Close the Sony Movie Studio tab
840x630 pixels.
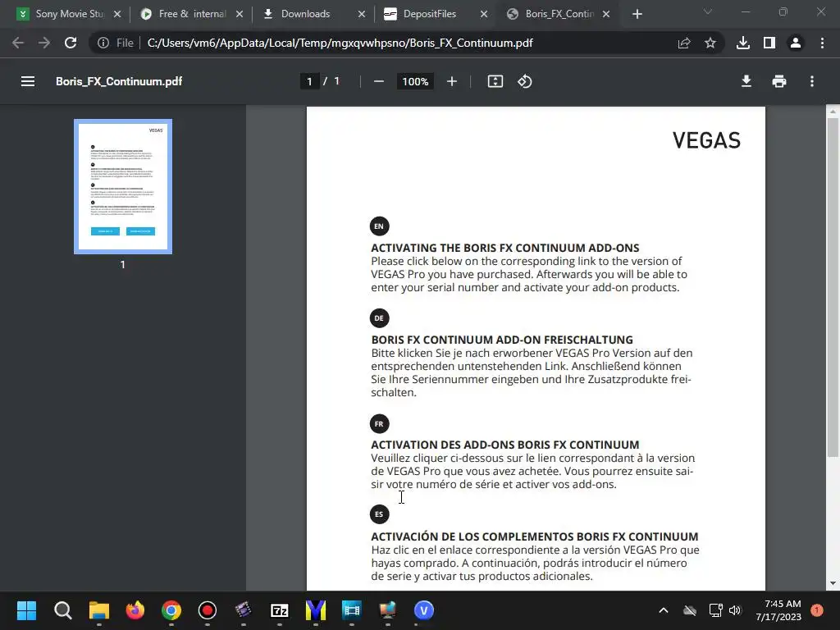click(117, 14)
